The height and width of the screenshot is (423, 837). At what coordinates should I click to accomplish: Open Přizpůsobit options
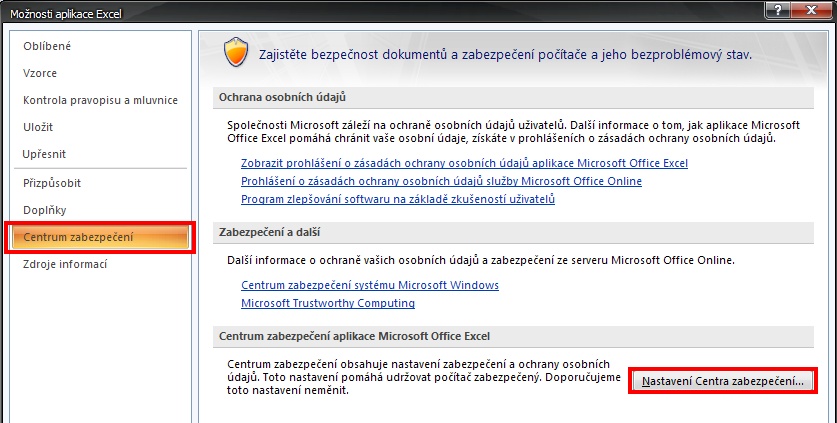52,183
